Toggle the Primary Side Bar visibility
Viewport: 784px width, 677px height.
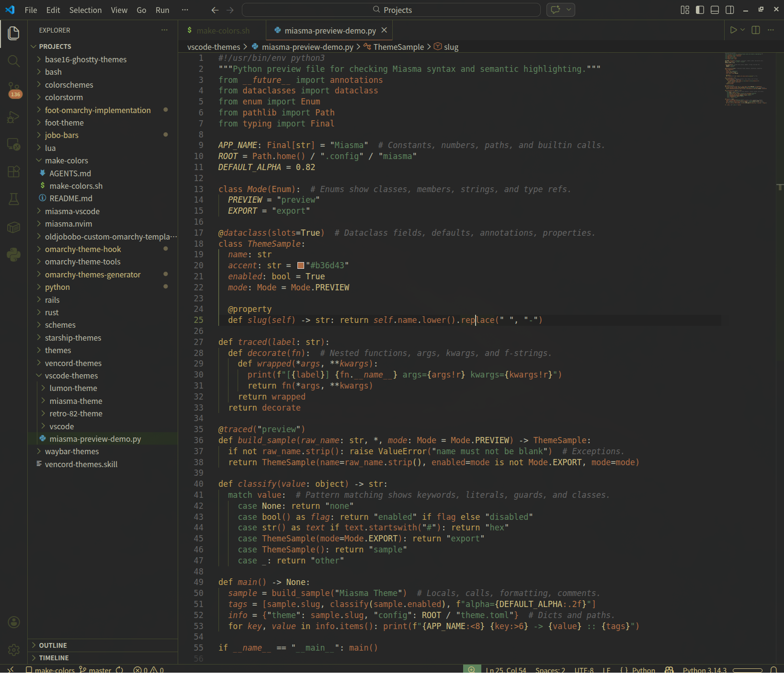700,10
